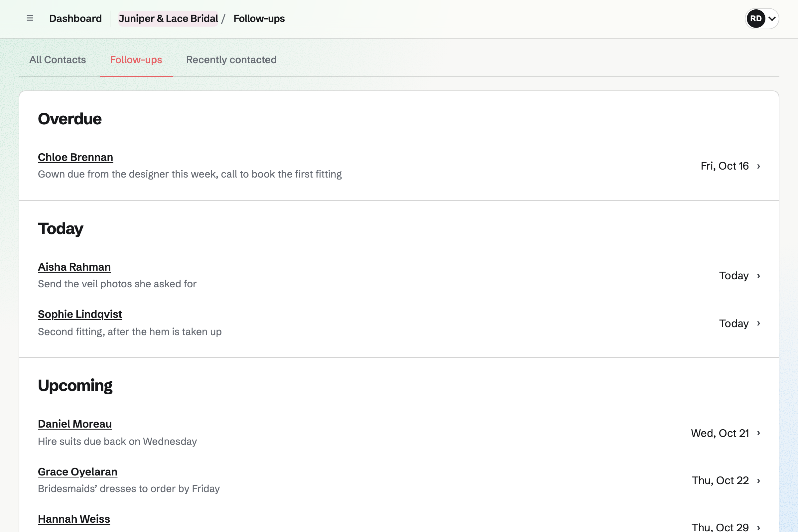Image resolution: width=798 pixels, height=532 pixels.
Task: View Grace Oyelaran's contact details
Action: 78,472
